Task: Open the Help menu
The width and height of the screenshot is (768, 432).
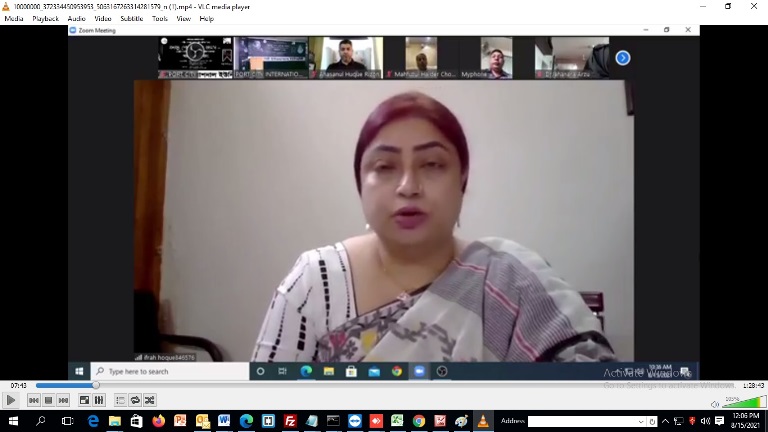Action: (207, 19)
